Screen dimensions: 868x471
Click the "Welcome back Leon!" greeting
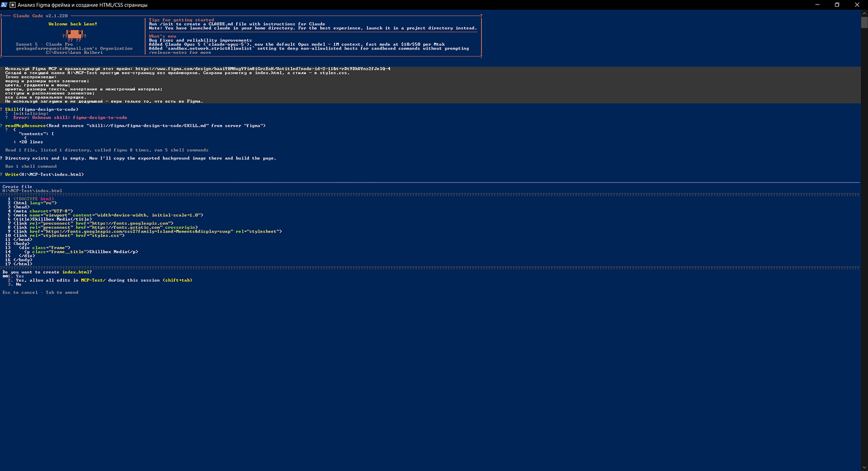click(x=73, y=24)
